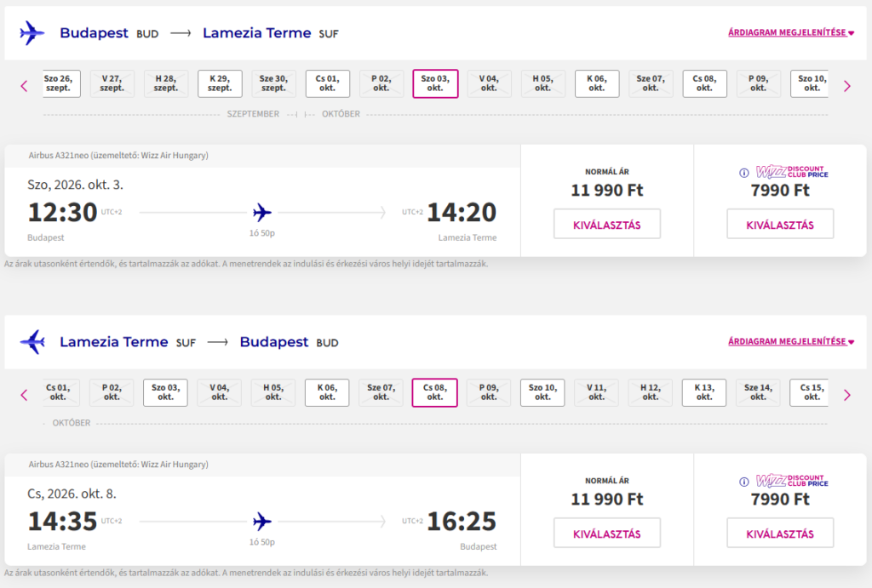872x588 pixels.
Task: Select outbound date Cs 01, okt.
Action: [328, 83]
